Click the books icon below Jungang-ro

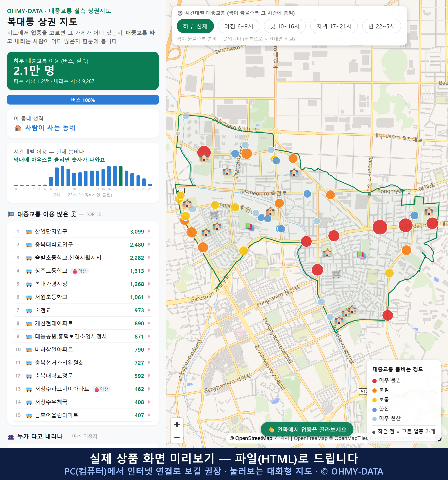(x=250, y=226)
